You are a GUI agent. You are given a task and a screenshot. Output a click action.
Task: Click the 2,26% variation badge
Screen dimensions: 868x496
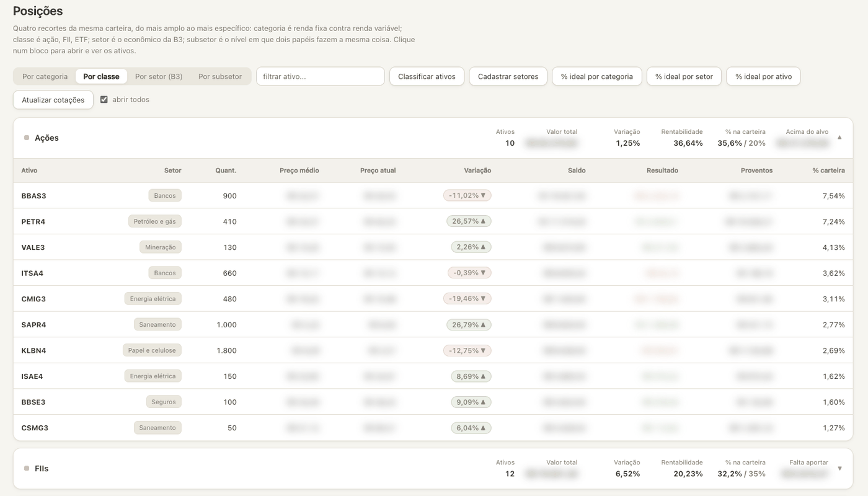[471, 247]
